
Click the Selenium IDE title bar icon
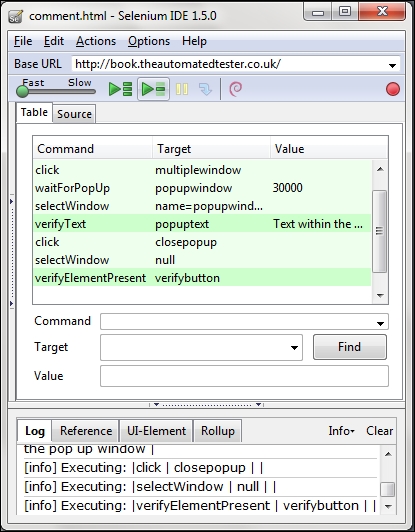[16, 16]
